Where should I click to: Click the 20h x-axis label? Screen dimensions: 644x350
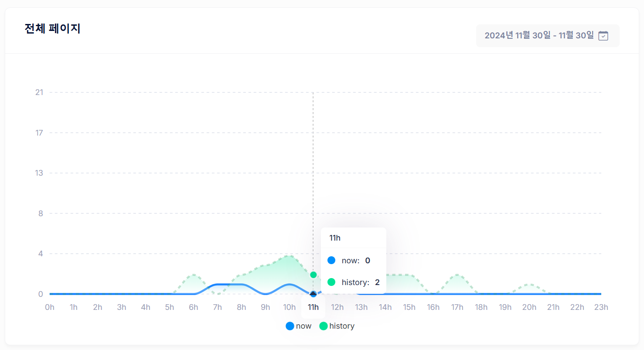pyautogui.click(x=529, y=307)
